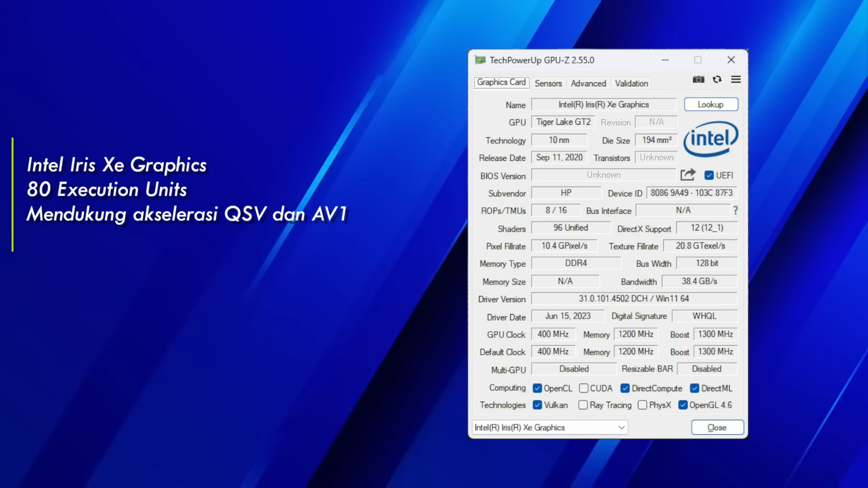
Task: Click the Driver Version field
Action: coord(634,299)
